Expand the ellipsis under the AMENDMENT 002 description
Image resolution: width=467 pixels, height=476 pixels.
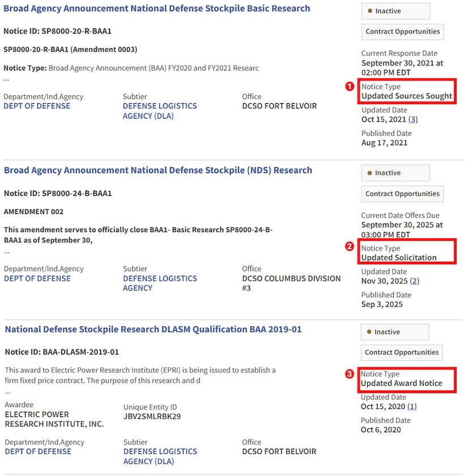tap(7, 251)
